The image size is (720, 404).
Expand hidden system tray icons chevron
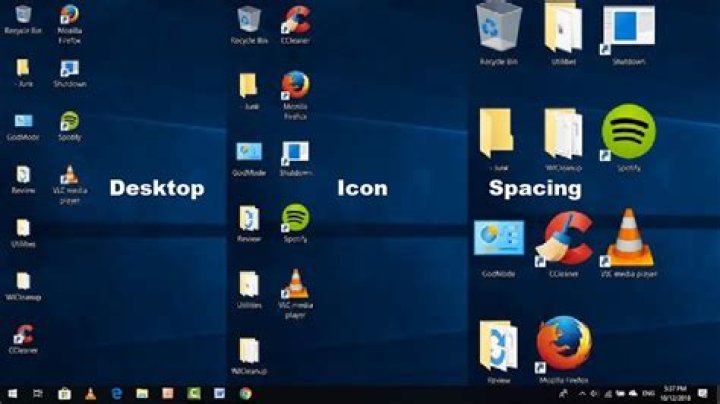(582, 394)
